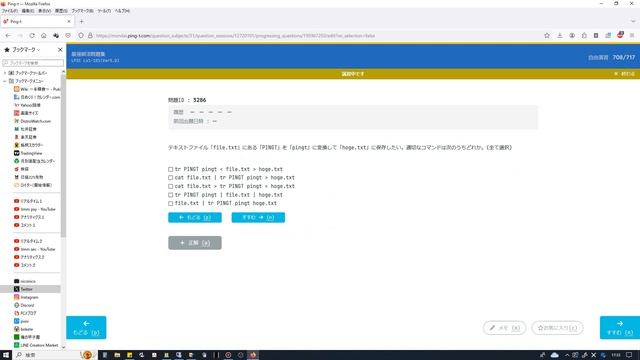Click the red extension icon with badge
This screenshot has width=640, height=360.
click(620, 35)
